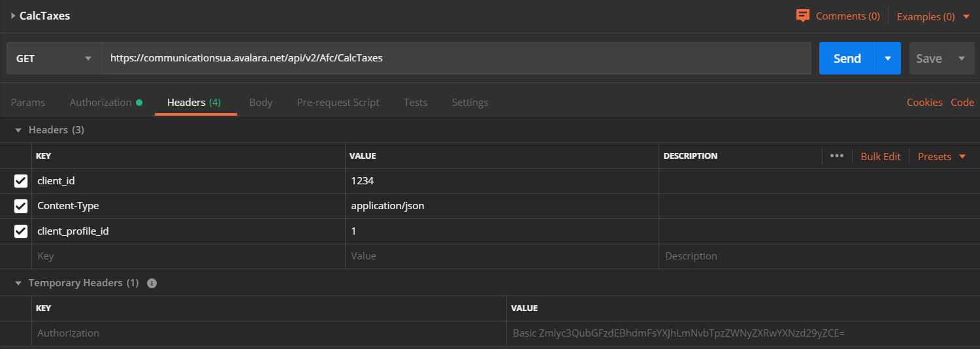Open the Cookies link
The height and width of the screenshot is (349, 980).
(x=924, y=102)
